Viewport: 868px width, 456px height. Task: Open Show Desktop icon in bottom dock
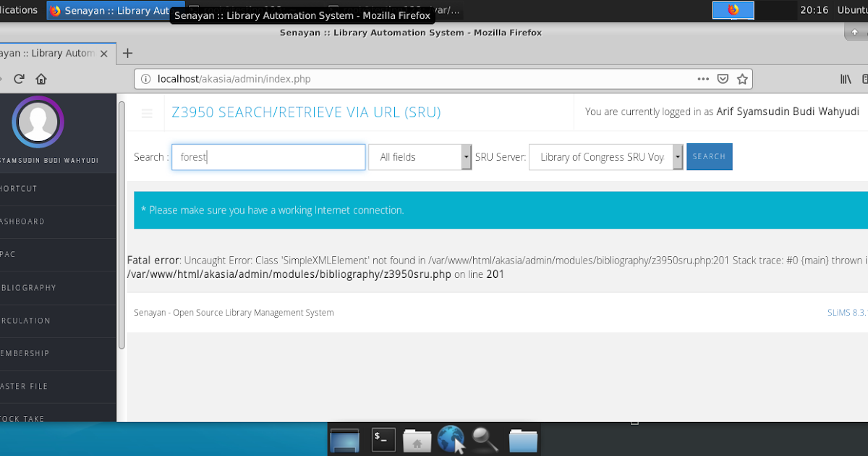pyautogui.click(x=344, y=440)
